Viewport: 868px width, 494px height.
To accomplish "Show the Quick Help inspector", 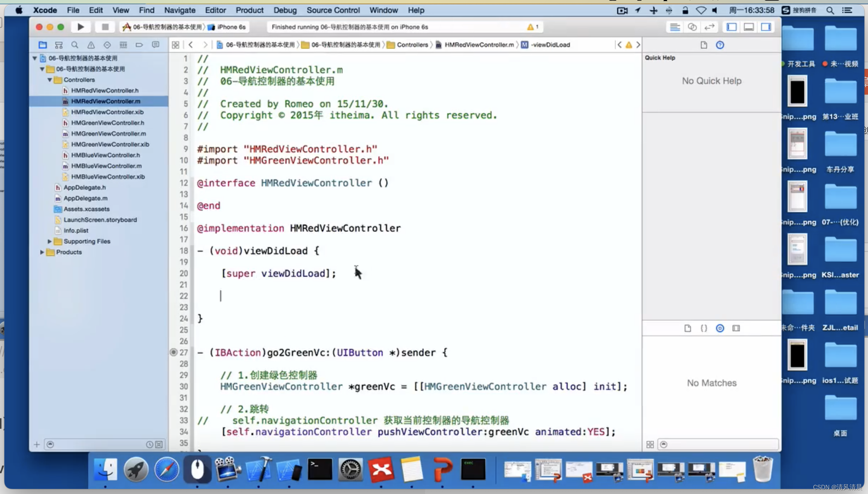I will tap(720, 45).
